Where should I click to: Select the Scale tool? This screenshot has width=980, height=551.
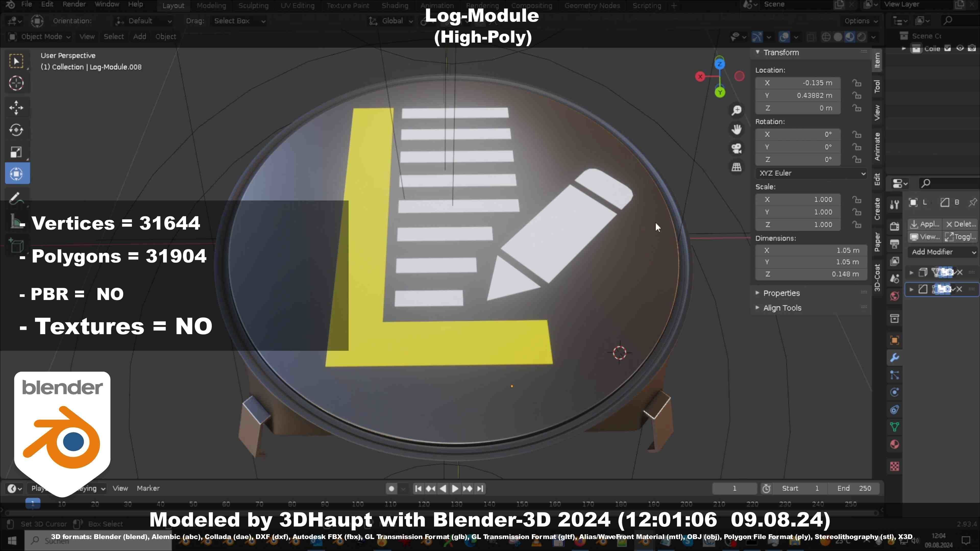pos(16,152)
